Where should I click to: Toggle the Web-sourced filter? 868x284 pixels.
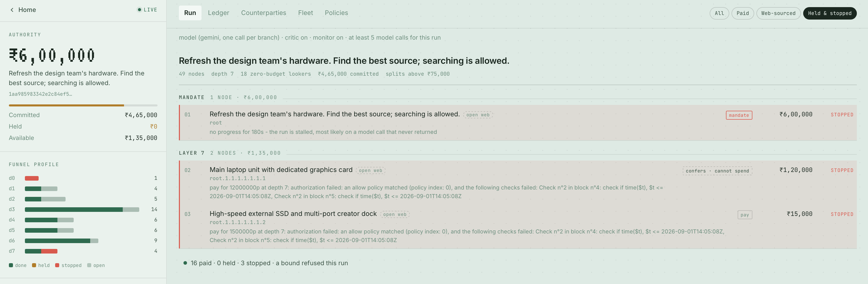point(778,13)
